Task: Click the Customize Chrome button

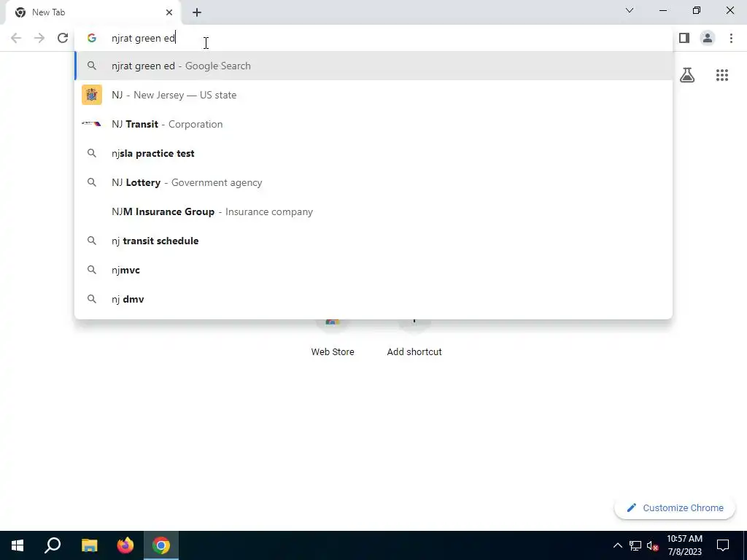Action: pyautogui.click(x=675, y=507)
